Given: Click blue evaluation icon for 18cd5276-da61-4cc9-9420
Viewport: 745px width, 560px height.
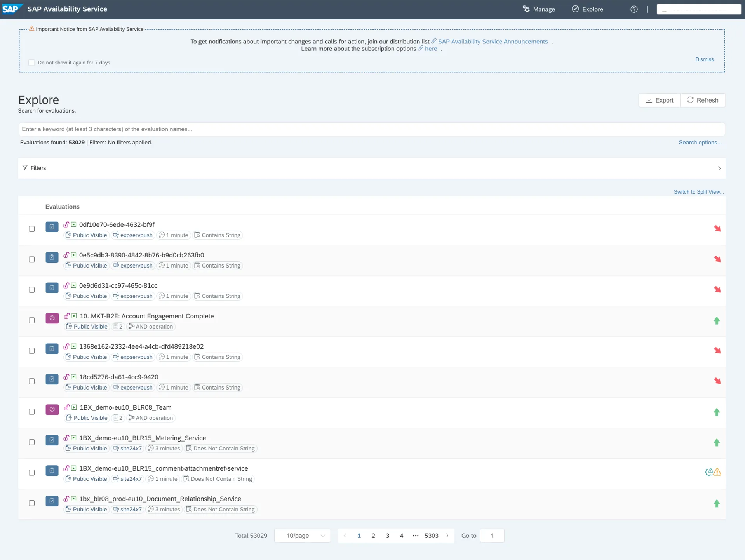Looking at the screenshot, I should pos(52,379).
